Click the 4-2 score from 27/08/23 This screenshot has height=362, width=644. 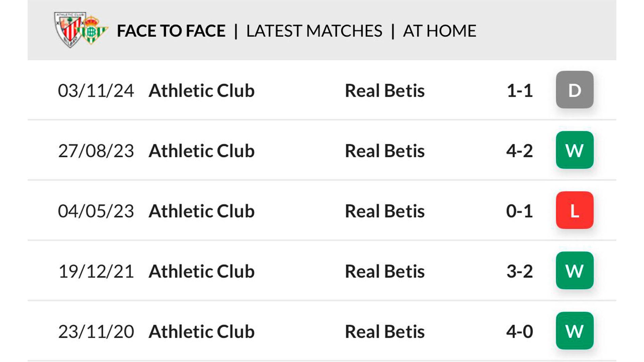[520, 151]
